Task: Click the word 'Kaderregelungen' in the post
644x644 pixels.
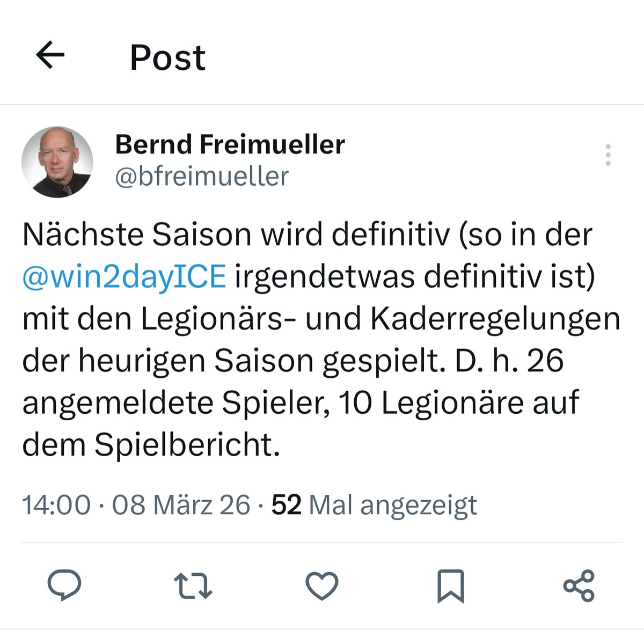Action: [x=495, y=319]
